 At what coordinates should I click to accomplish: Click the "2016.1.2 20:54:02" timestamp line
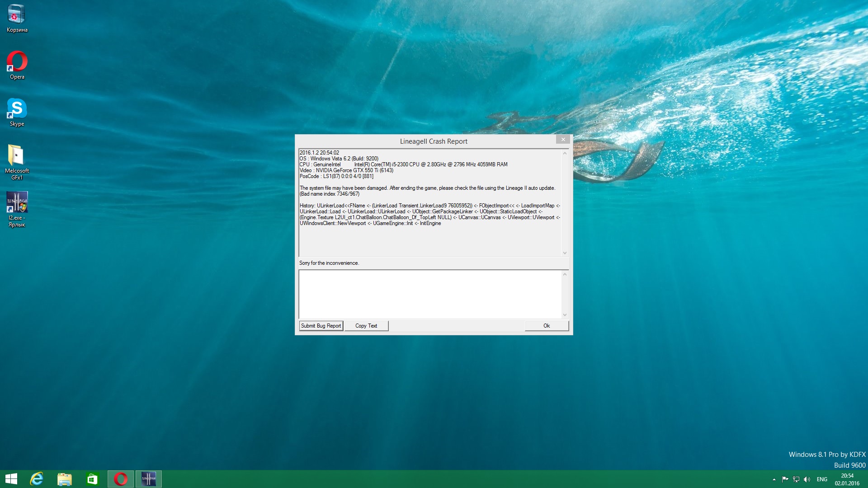(x=319, y=153)
